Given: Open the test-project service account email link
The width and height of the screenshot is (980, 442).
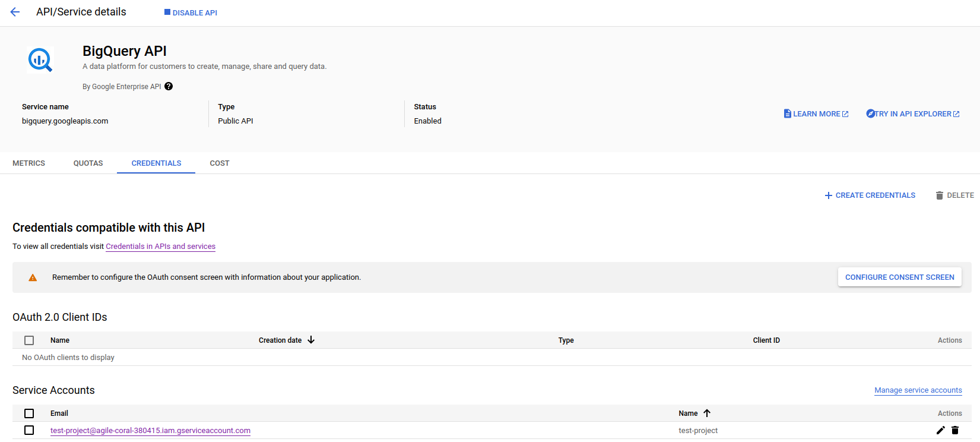Looking at the screenshot, I should (150, 430).
